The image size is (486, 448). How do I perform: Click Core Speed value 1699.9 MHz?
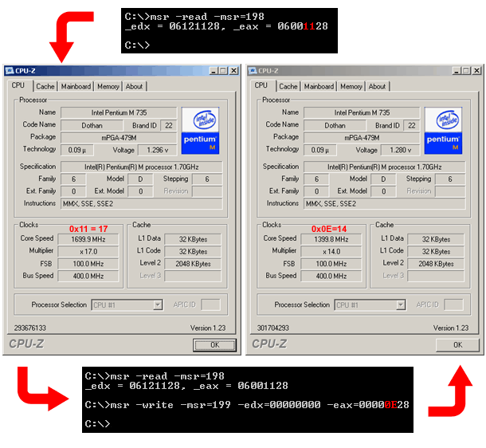click(x=88, y=239)
